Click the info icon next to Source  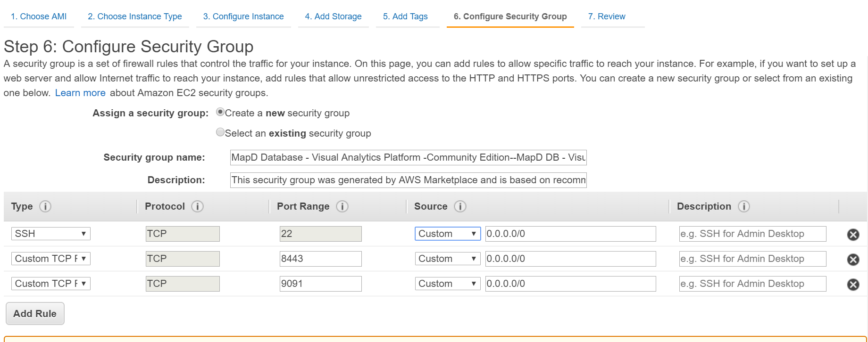[460, 206]
